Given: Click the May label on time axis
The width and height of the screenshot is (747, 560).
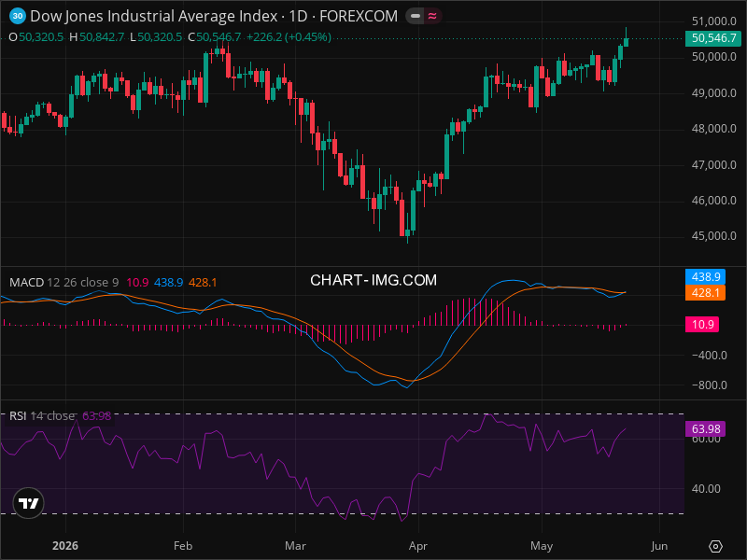Looking at the screenshot, I should coord(542,546).
